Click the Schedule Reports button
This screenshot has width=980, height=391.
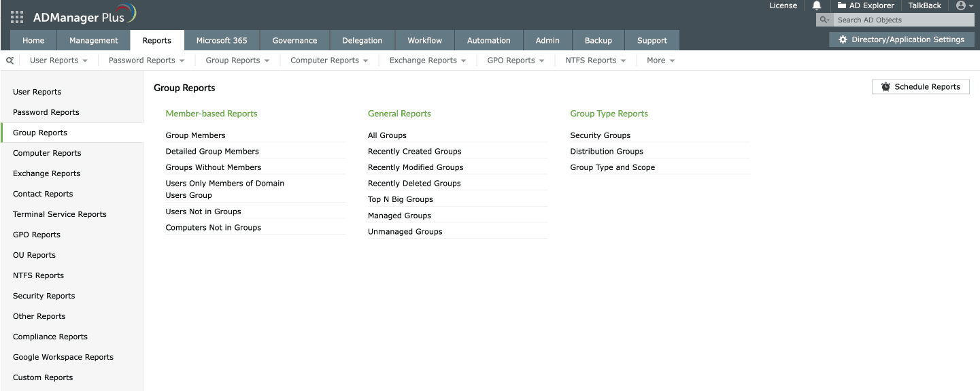(921, 87)
